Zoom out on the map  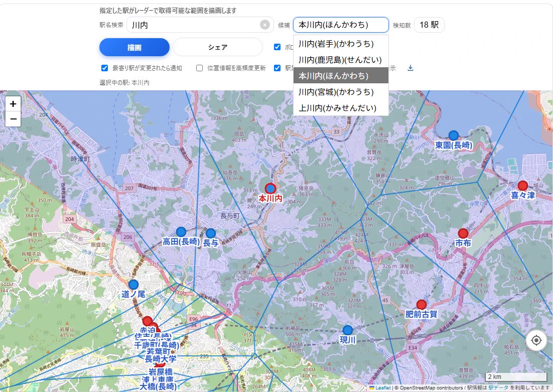click(x=13, y=119)
